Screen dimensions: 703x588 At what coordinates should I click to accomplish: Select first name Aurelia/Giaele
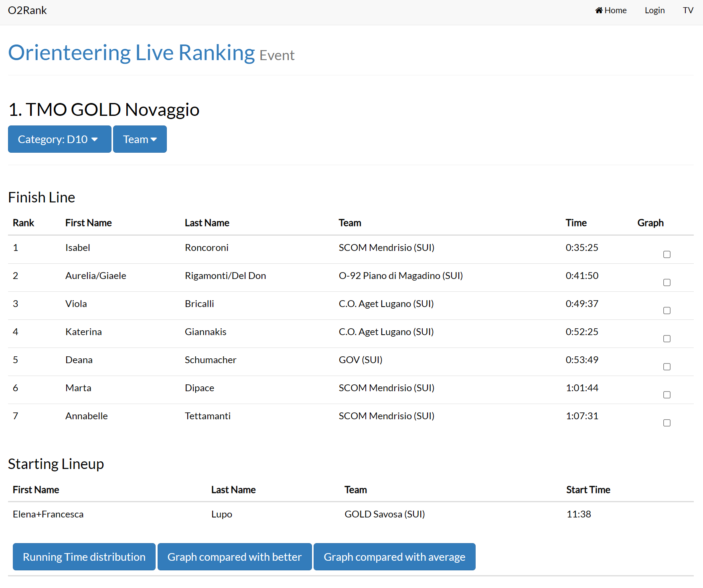tap(96, 276)
